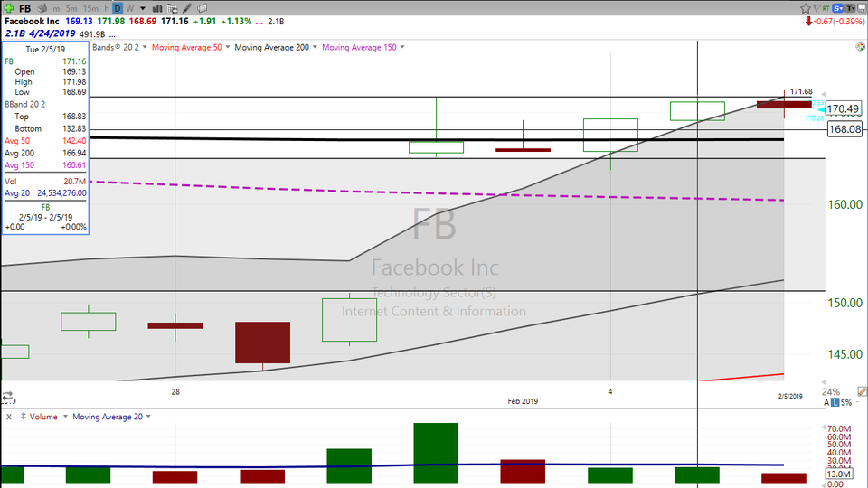Click the 150.00 price scale label
The height and width of the screenshot is (488, 868).
click(844, 304)
